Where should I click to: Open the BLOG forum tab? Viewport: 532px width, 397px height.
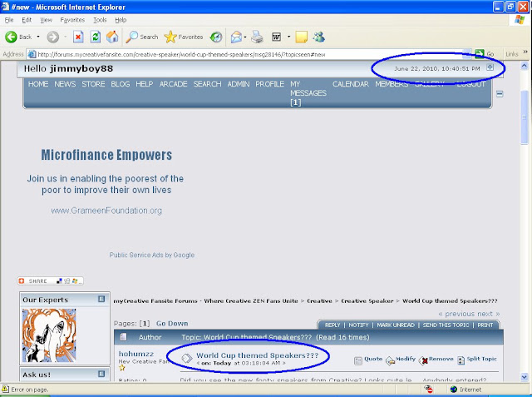click(x=120, y=84)
